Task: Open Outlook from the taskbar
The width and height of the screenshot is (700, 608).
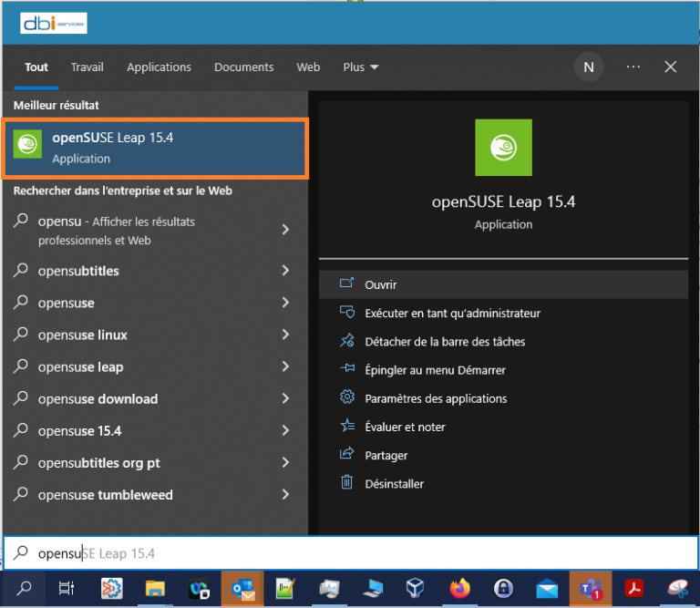Action: (x=242, y=588)
